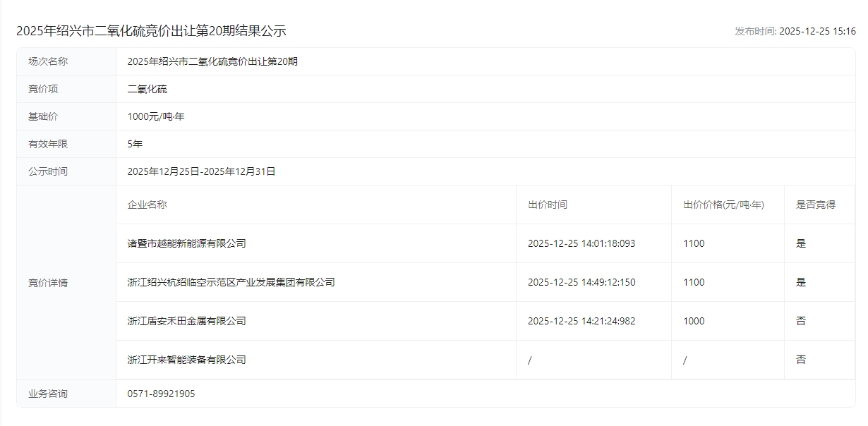Click the bid price 1000 for 盾安禾田
The height and width of the screenshot is (426, 868).
pyautogui.click(x=694, y=321)
